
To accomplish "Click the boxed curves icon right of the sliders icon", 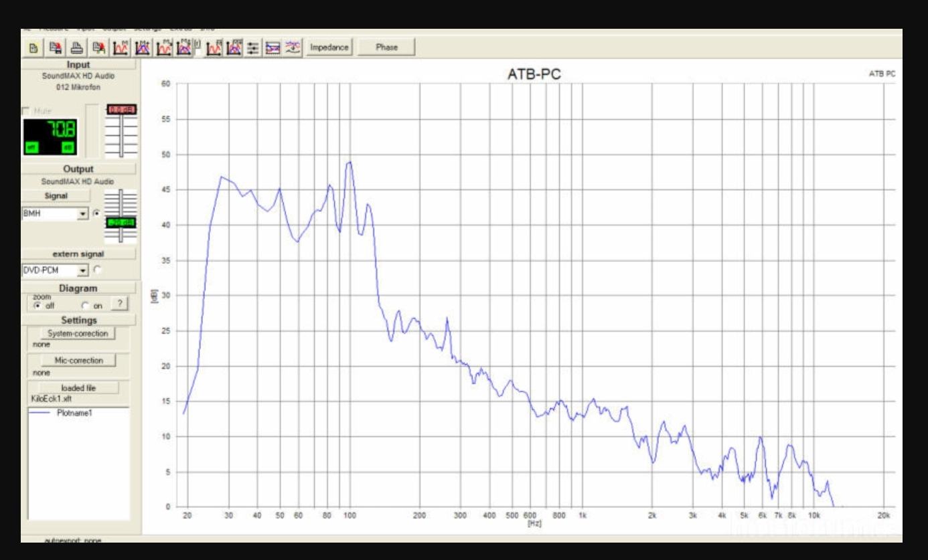I will 273,48.
